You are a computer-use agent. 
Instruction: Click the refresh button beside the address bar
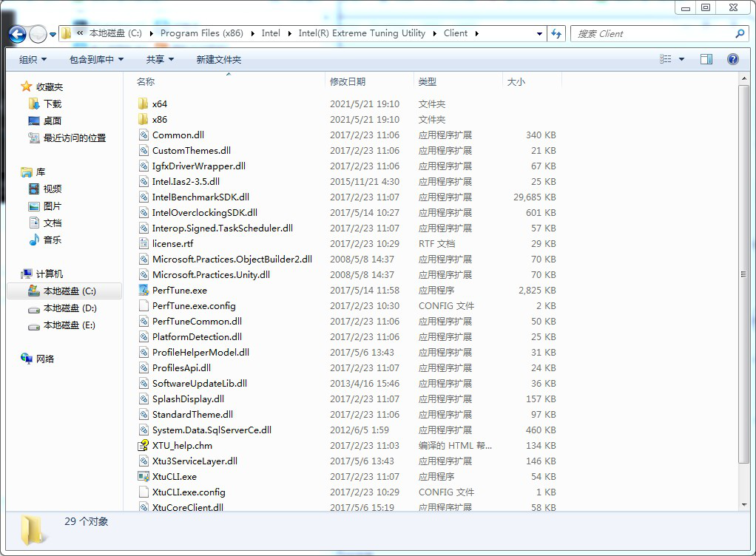pos(556,33)
